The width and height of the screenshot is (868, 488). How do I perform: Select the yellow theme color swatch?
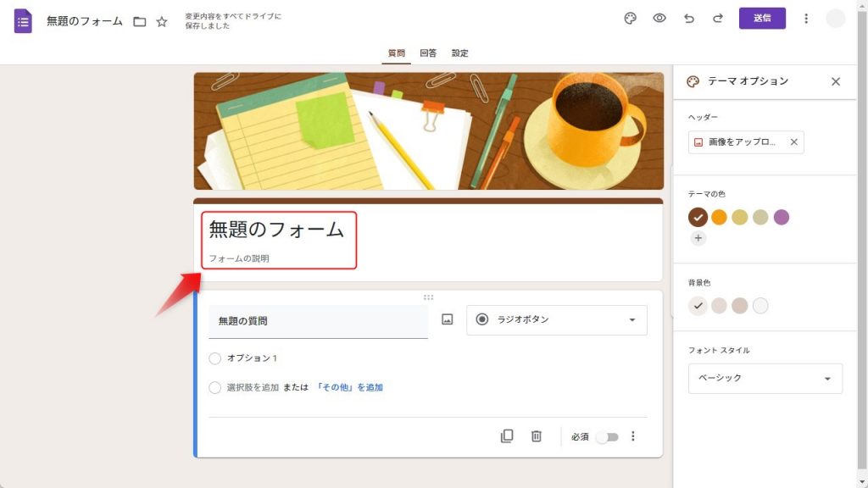[x=739, y=218]
